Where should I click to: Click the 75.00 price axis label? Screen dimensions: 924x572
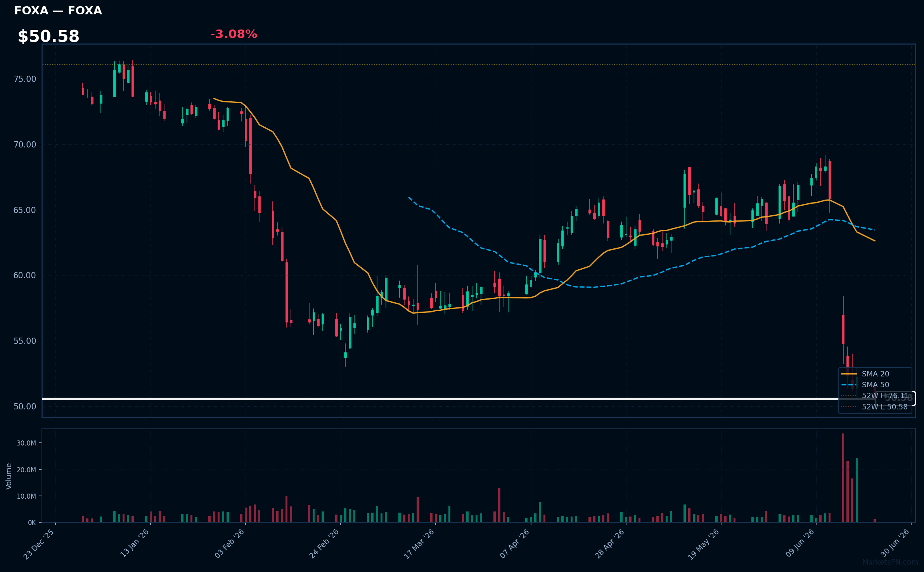(25, 79)
